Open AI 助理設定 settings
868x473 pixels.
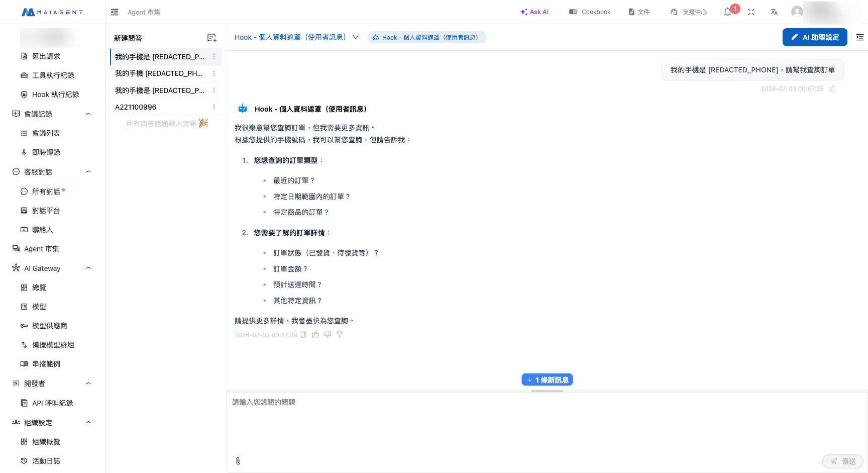tap(815, 37)
